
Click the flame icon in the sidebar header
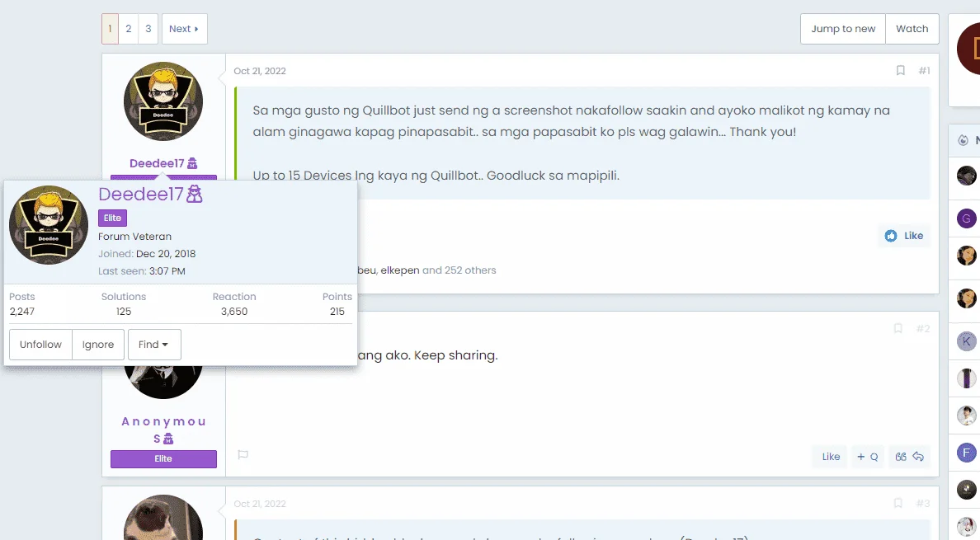[x=964, y=140]
